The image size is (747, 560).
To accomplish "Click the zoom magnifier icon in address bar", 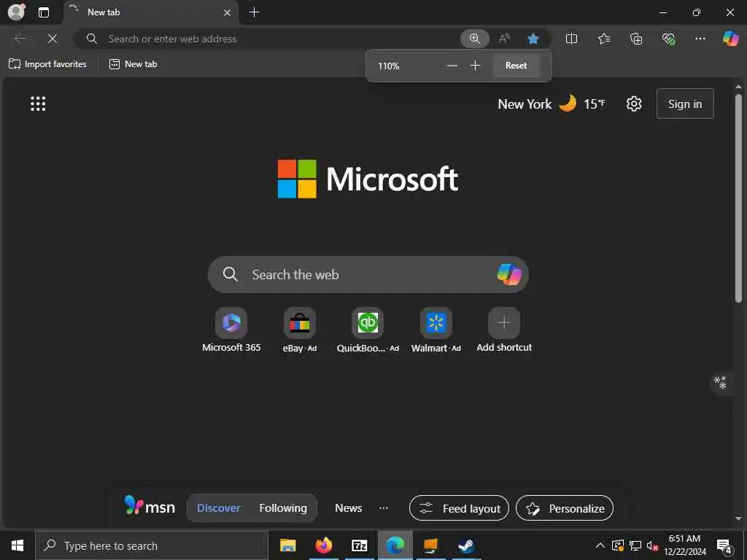I will 474,39.
